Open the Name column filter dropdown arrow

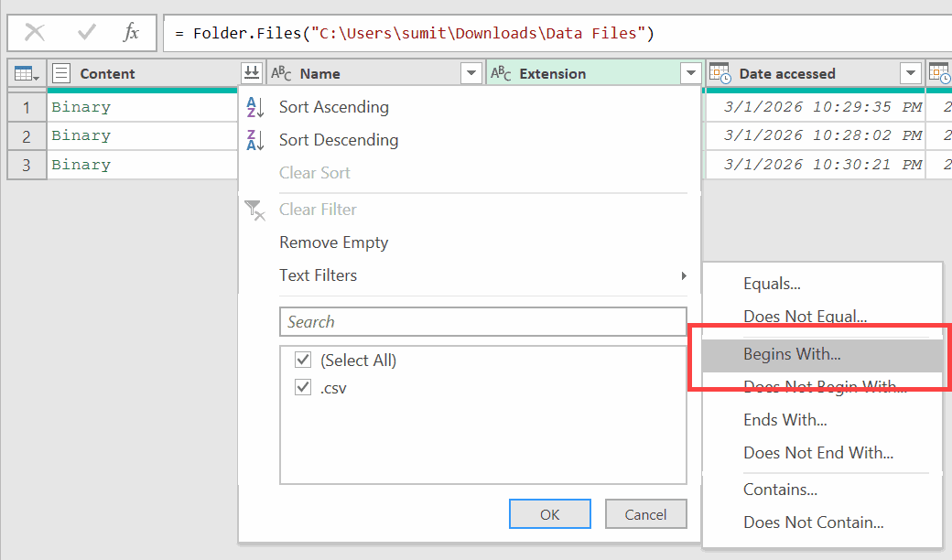(x=471, y=73)
